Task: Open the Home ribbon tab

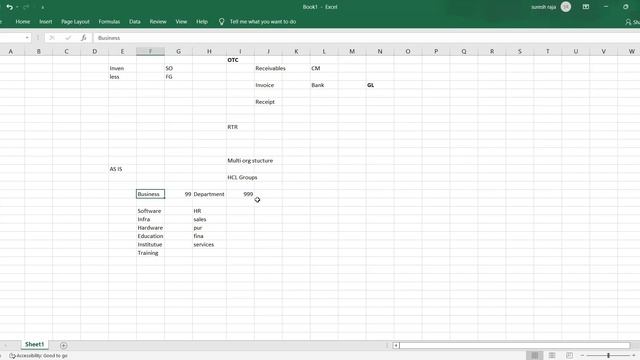Action: click(x=23, y=22)
